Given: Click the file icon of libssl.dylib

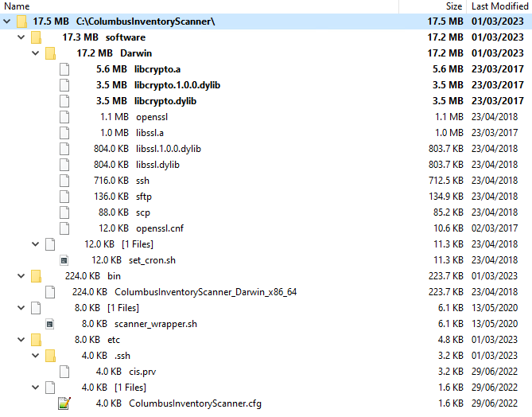Looking at the screenshot, I should click(x=64, y=165).
